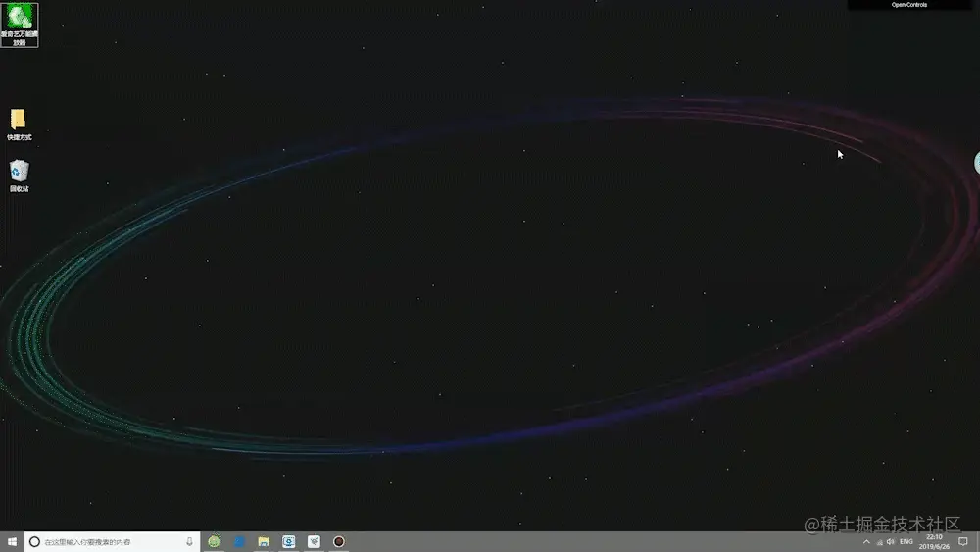
Task: Switch input language via ENG indicator
Action: click(906, 542)
